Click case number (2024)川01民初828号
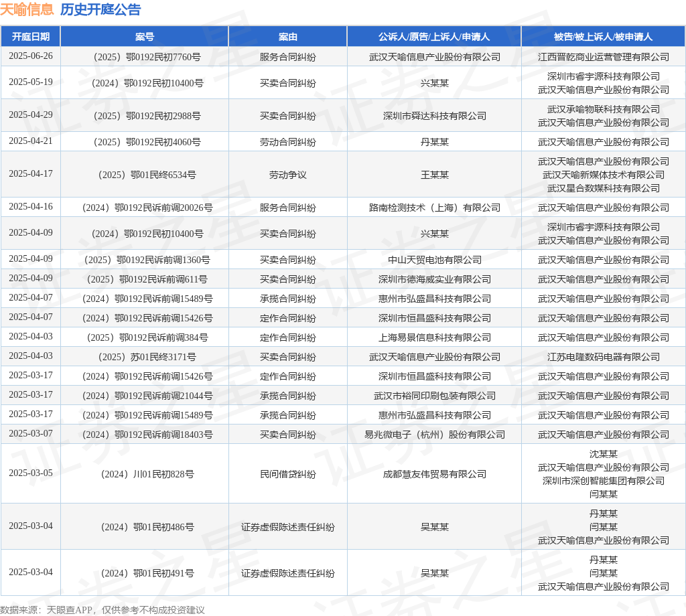 (147, 474)
